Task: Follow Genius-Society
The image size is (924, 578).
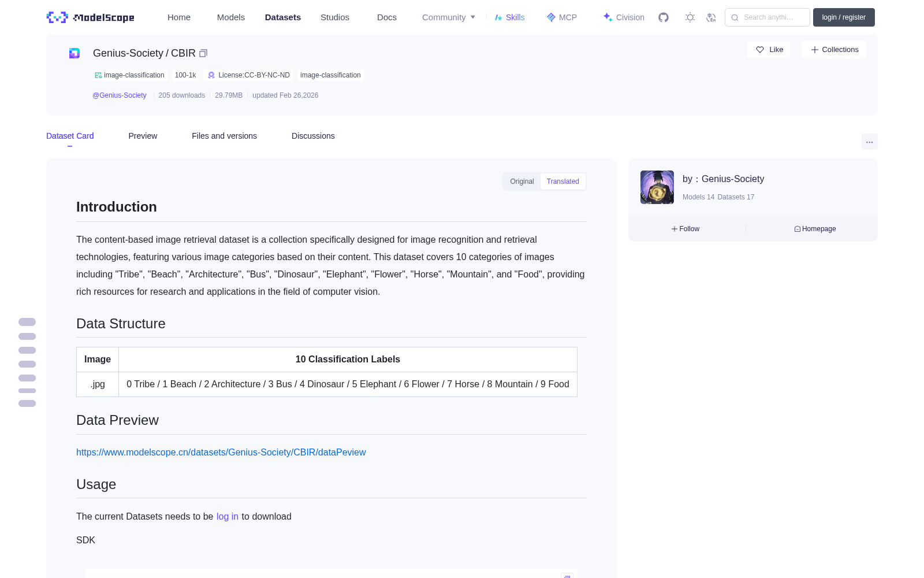Action: point(685,229)
